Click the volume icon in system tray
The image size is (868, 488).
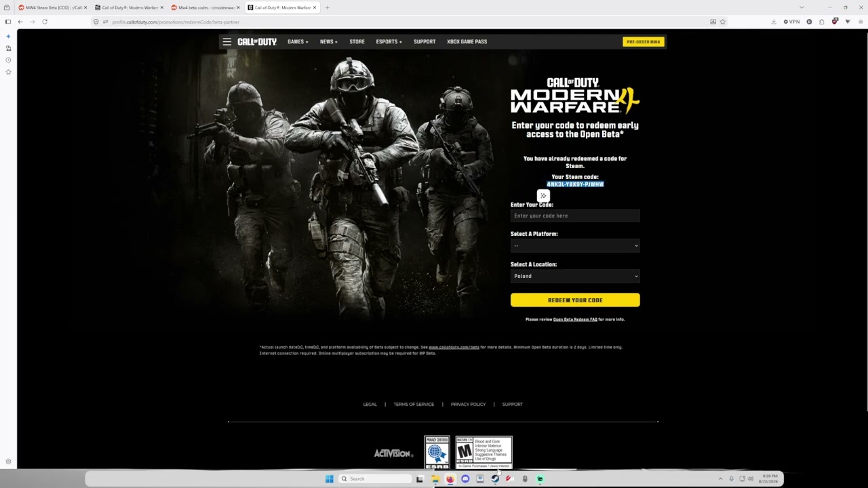(751, 479)
